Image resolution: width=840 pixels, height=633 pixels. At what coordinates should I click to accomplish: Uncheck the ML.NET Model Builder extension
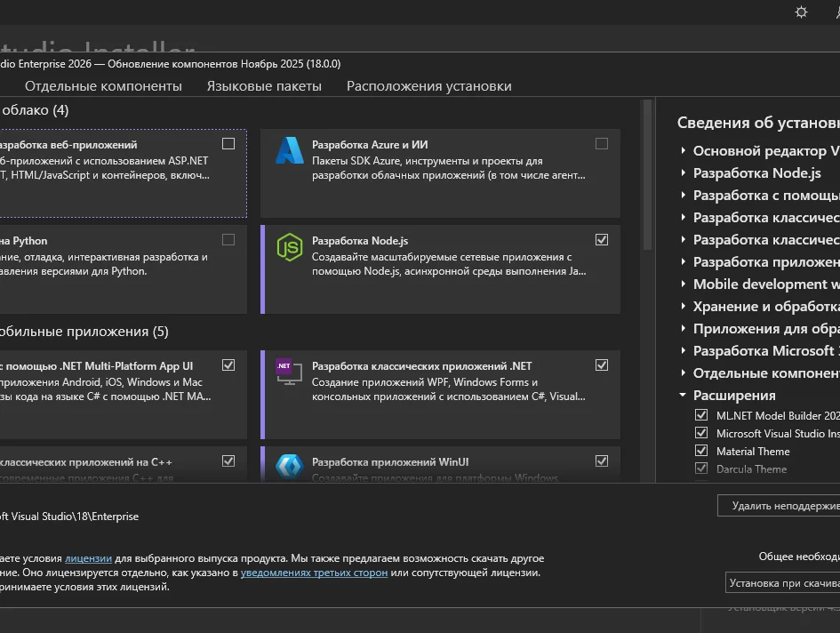(701, 415)
